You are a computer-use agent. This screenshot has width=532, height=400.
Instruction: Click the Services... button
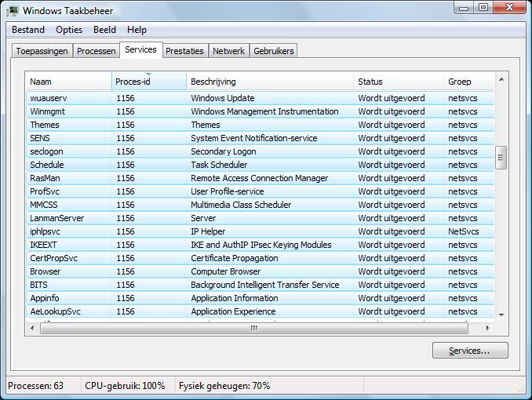pos(470,351)
